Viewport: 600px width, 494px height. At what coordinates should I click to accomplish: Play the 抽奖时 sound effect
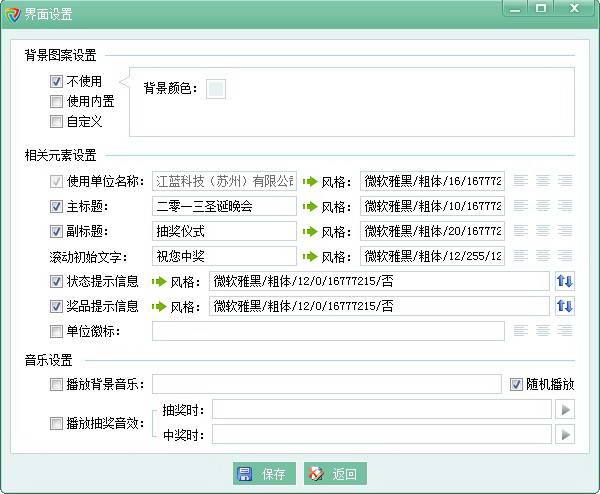pyautogui.click(x=565, y=409)
